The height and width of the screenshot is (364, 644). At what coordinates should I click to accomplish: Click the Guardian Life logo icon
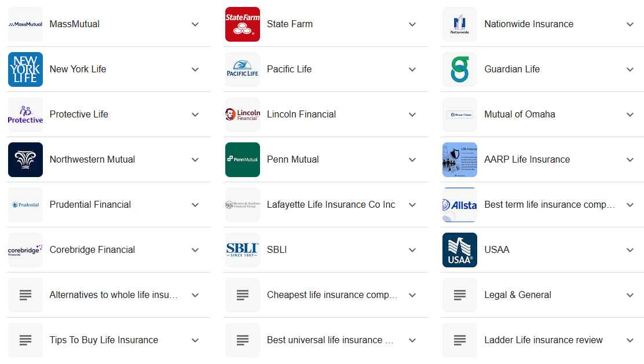click(x=460, y=69)
